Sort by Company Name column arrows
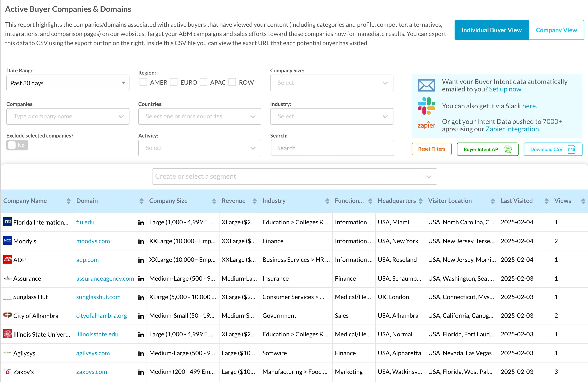This screenshot has height=382, width=588. 68,201
